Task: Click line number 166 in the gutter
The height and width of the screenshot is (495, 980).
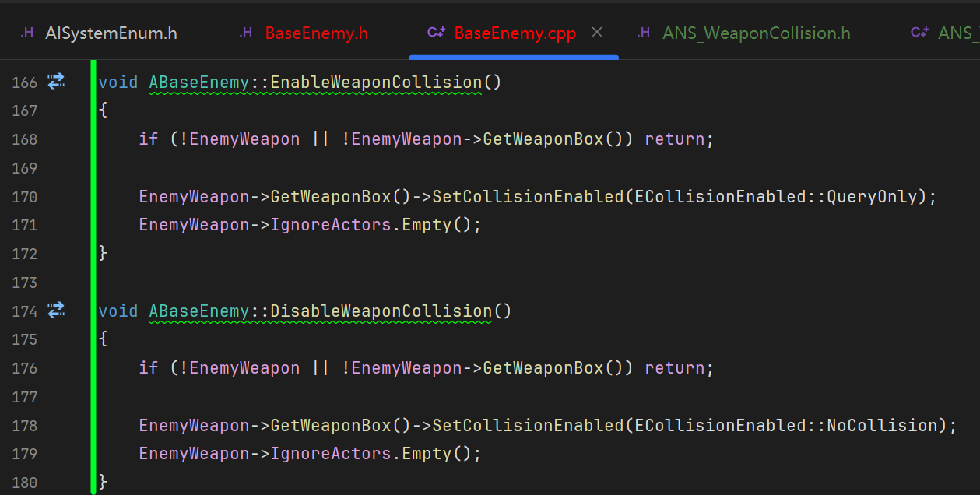Action: [25, 82]
